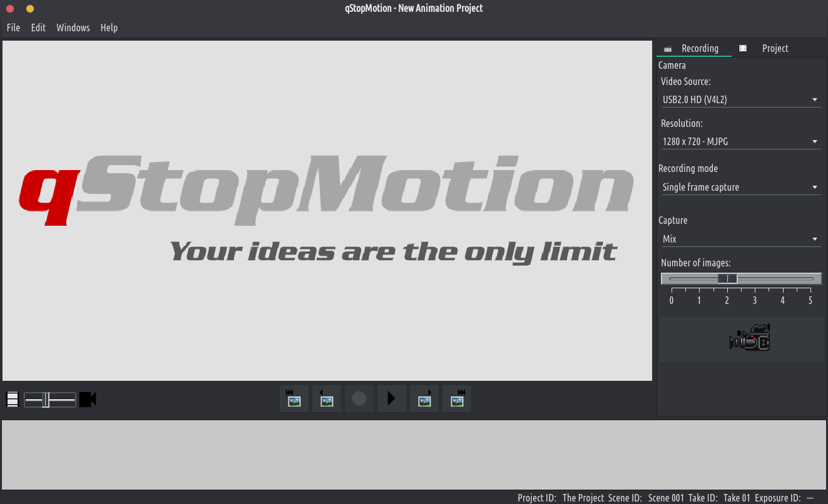The image size is (828, 504).
Task: Switch to the Recording tab
Action: pos(694,48)
